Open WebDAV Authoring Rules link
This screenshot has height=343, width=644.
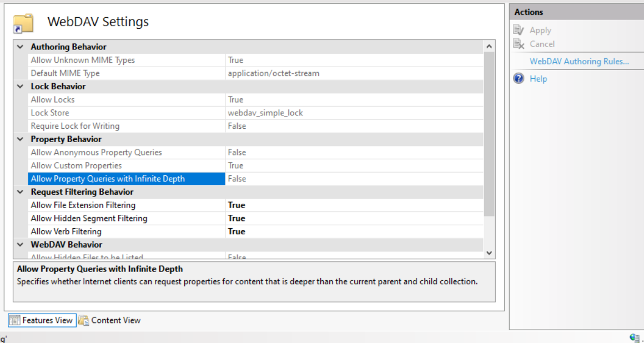click(x=579, y=62)
